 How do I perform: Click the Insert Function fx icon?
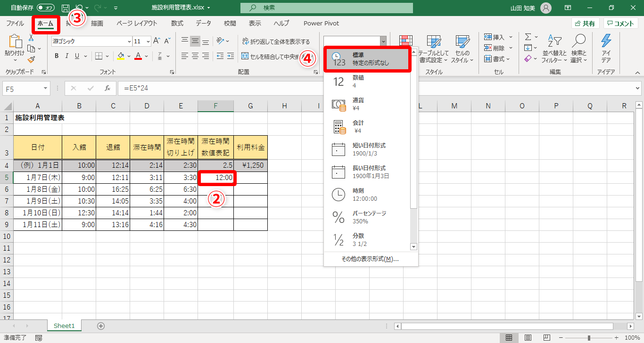coord(107,88)
